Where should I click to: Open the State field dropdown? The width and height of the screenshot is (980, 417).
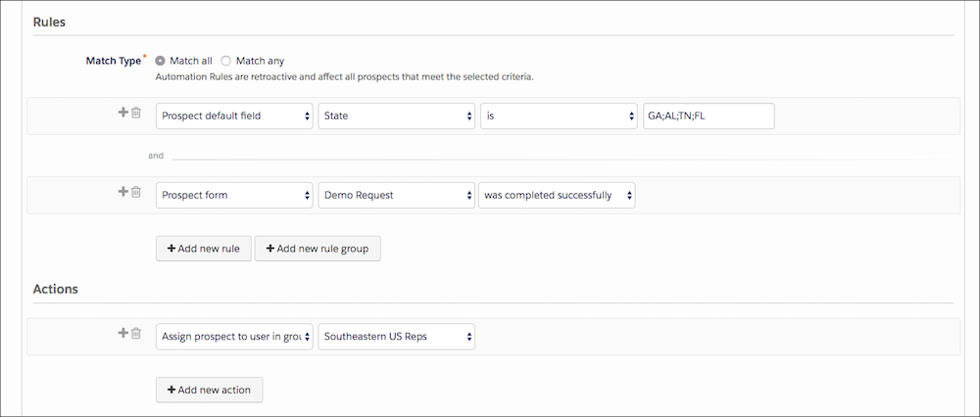pos(397,116)
